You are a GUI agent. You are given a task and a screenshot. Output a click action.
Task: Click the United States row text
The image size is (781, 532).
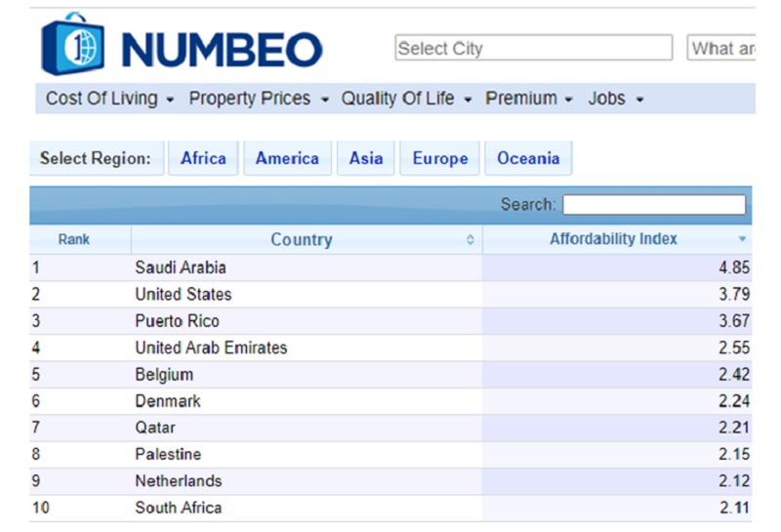184,295
